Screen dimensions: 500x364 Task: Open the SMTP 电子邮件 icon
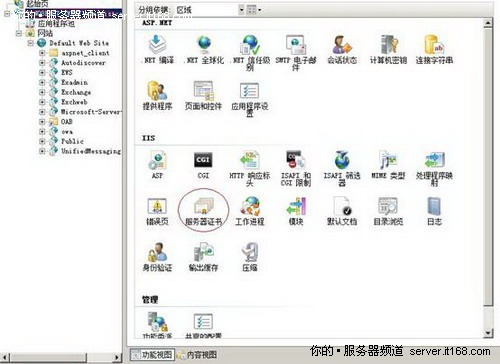(295, 53)
